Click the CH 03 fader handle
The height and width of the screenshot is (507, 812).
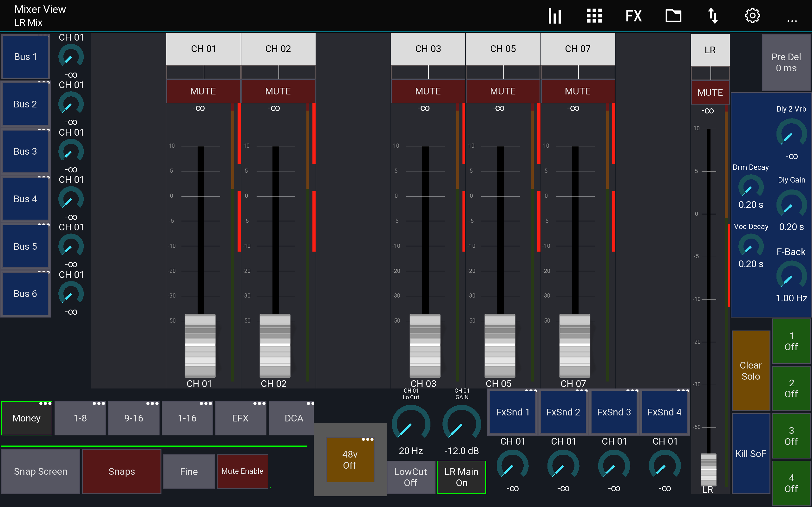pyautogui.click(x=425, y=345)
